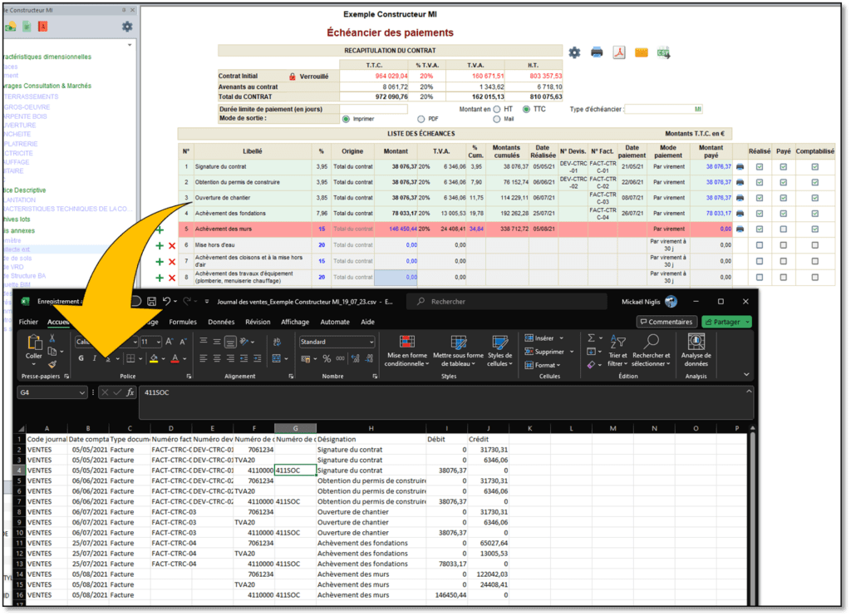The image size is (851, 616).
Task: Print the échéancier with the printer icon
Action: coord(597,52)
